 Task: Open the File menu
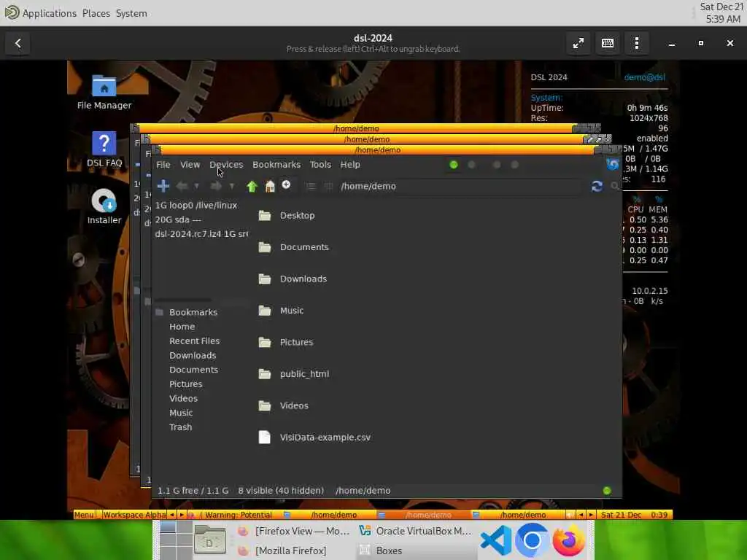tap(163, 164)
